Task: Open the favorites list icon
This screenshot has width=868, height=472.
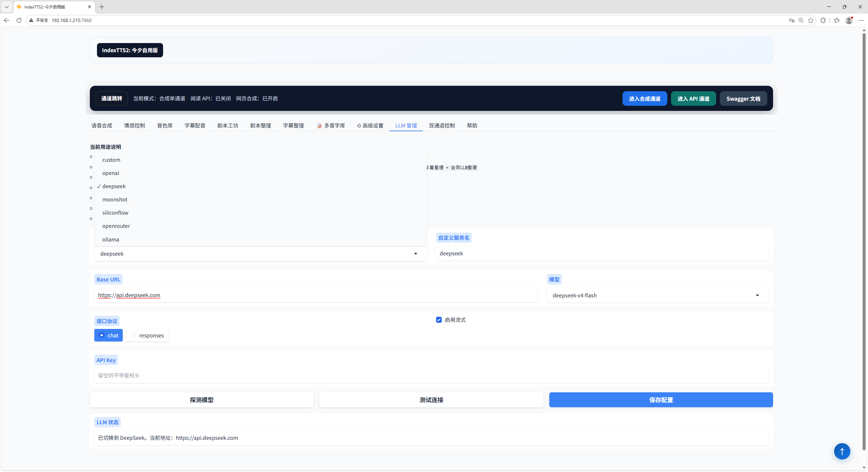Action: click(x=837, y=20)
